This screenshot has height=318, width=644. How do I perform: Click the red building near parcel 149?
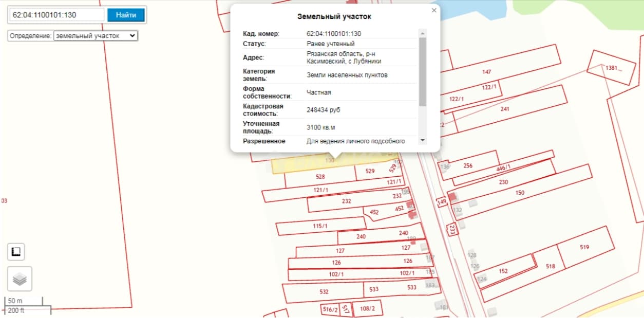point(451,197)
